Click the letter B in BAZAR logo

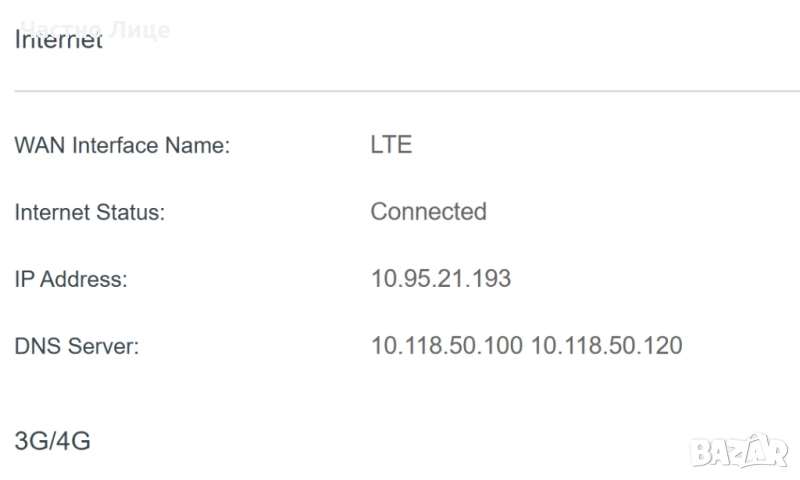[x=700, y=453]
